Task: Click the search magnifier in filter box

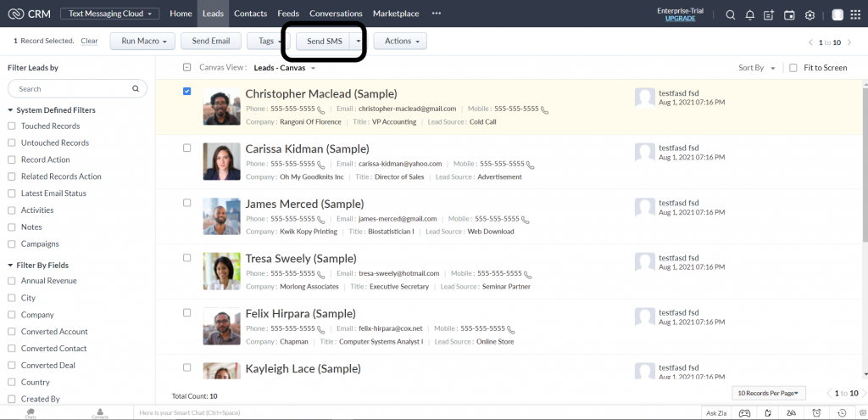Action: point(136,88)
